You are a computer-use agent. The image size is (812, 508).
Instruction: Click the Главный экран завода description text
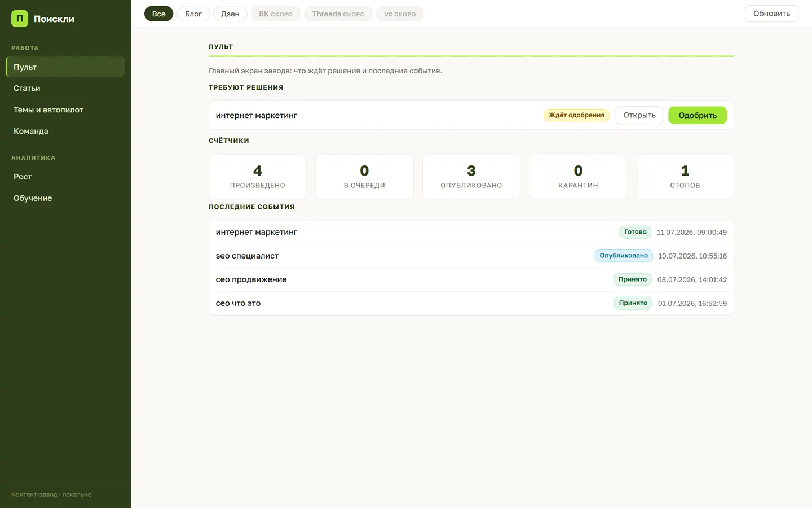[x=325, y=71]
